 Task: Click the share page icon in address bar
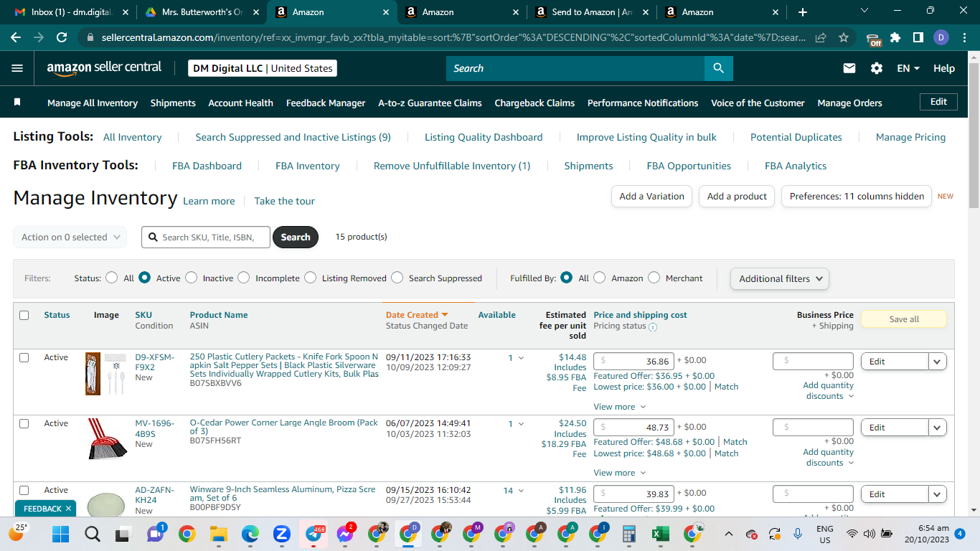click(821, 37)
